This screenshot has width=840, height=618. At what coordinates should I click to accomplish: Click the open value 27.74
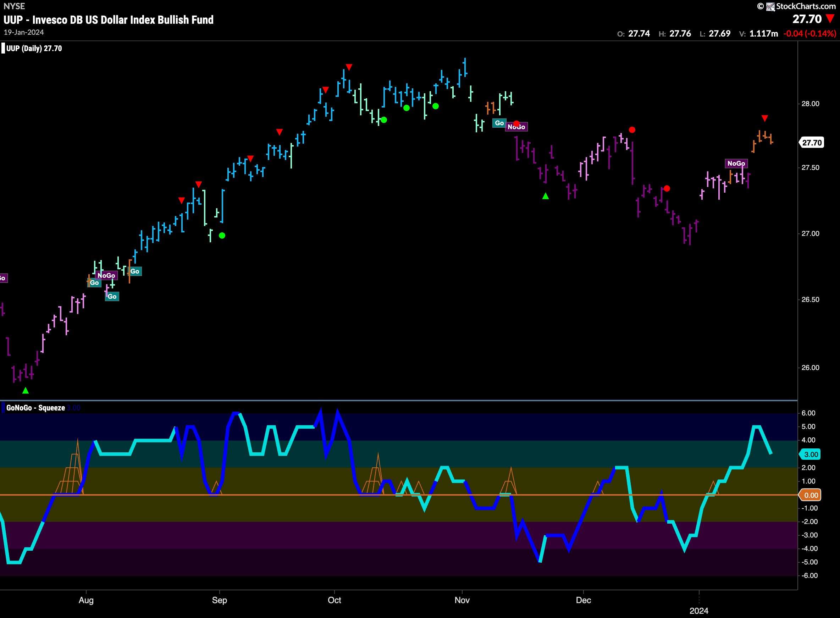(639, 34)
